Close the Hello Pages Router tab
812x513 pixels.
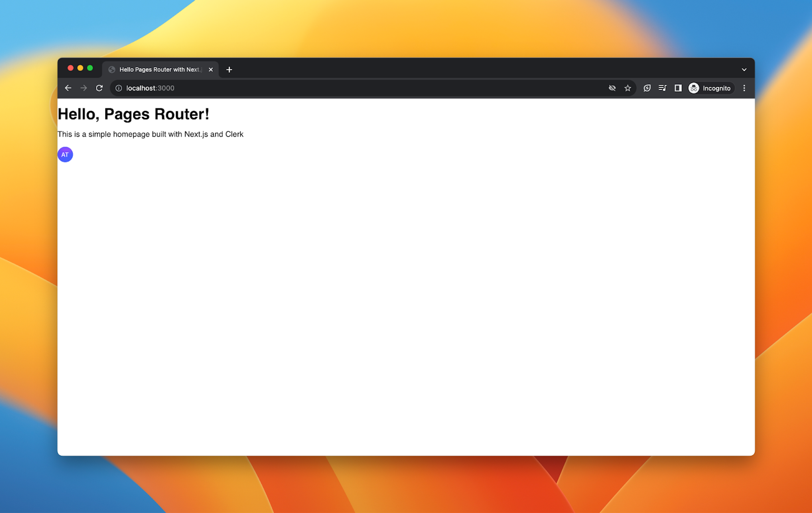point(211,70)
